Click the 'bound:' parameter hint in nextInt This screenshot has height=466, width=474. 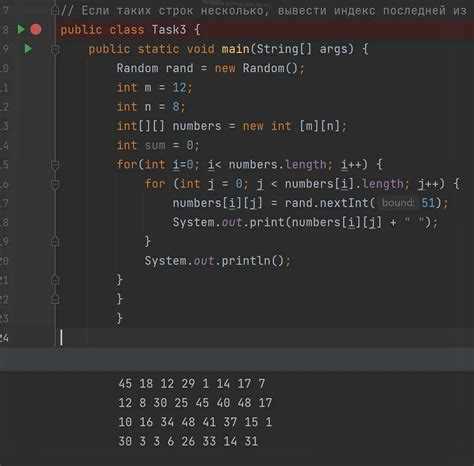pos(397,203)
